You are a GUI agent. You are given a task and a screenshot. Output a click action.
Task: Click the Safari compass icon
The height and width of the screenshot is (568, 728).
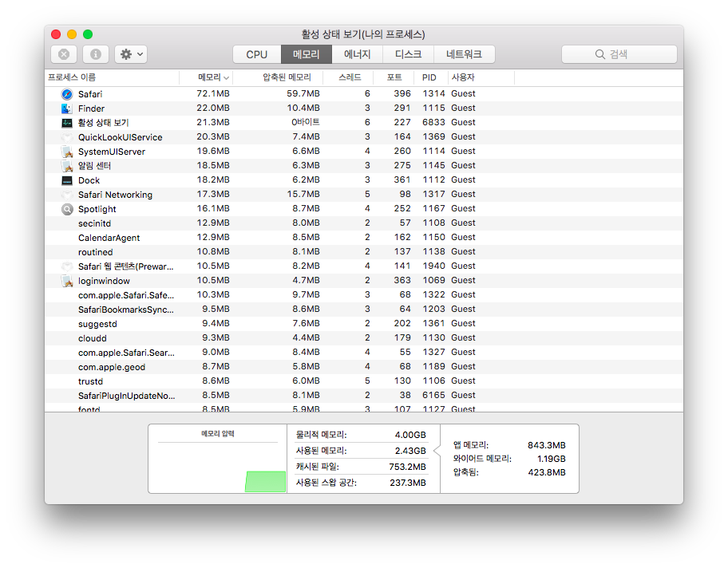point(67,94)
